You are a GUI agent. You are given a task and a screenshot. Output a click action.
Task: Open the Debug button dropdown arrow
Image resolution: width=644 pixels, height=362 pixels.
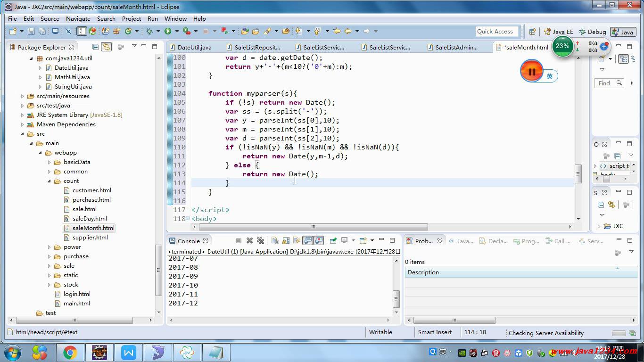158,31
